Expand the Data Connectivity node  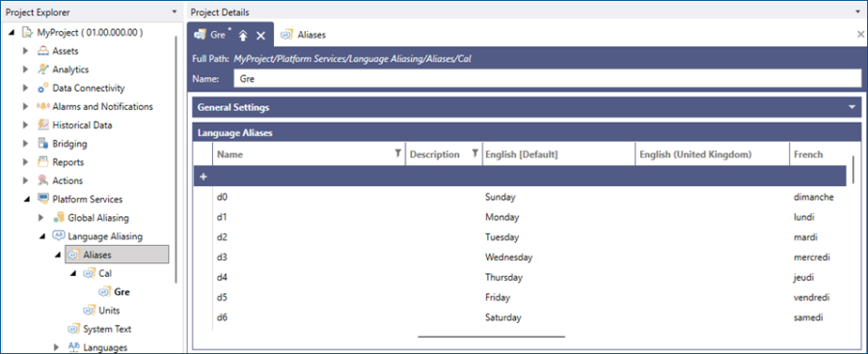[25, 88]
